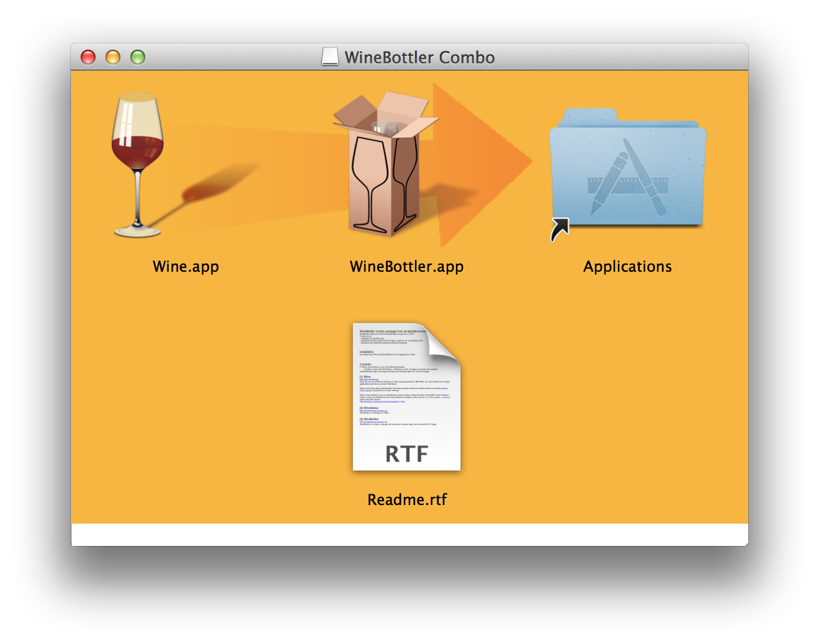Image resolution: width=819 pixels, height=644 pixels.
Task: Click the WineBottler Combo window title
Action: 419,58
